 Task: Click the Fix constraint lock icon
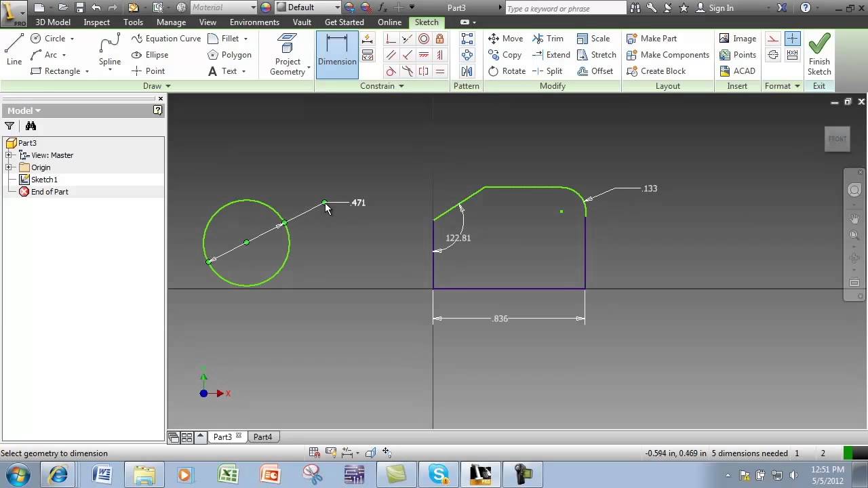[440, 39]
